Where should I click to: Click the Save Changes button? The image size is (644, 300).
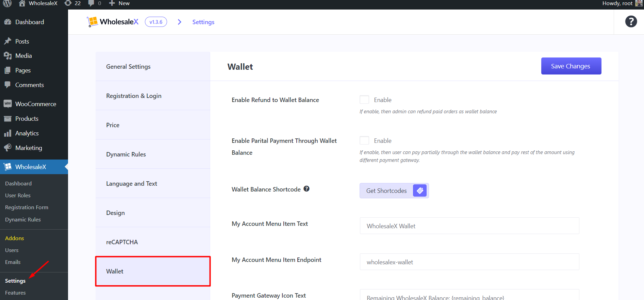coord(571,66)
